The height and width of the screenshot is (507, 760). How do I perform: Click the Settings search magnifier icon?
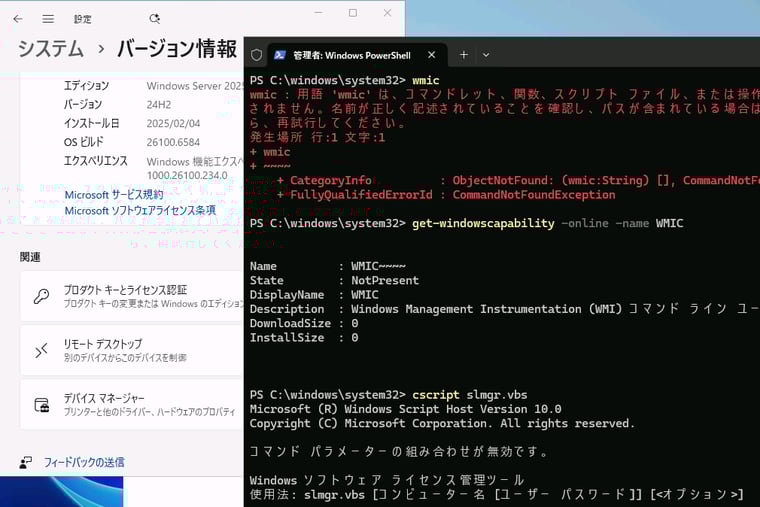coord(154,19)
